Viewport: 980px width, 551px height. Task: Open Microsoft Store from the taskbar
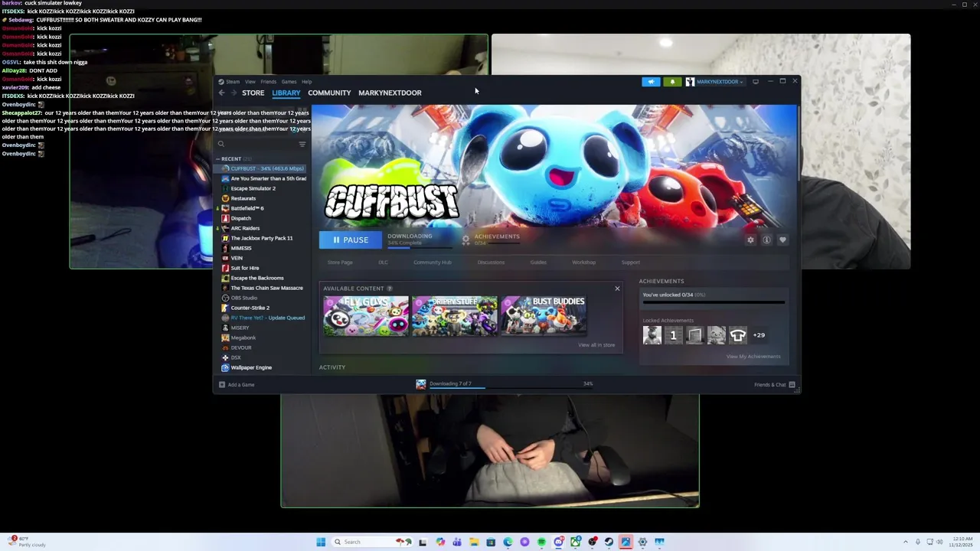[491, 542]
